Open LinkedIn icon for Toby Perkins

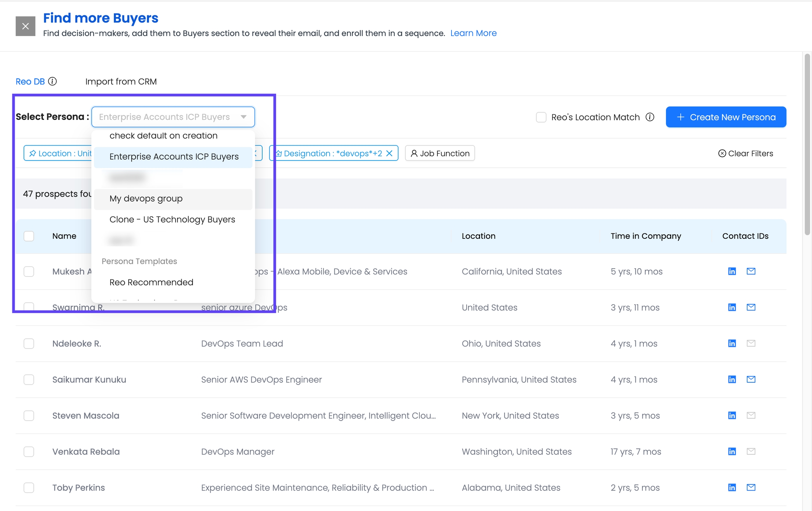coord(732,487)
